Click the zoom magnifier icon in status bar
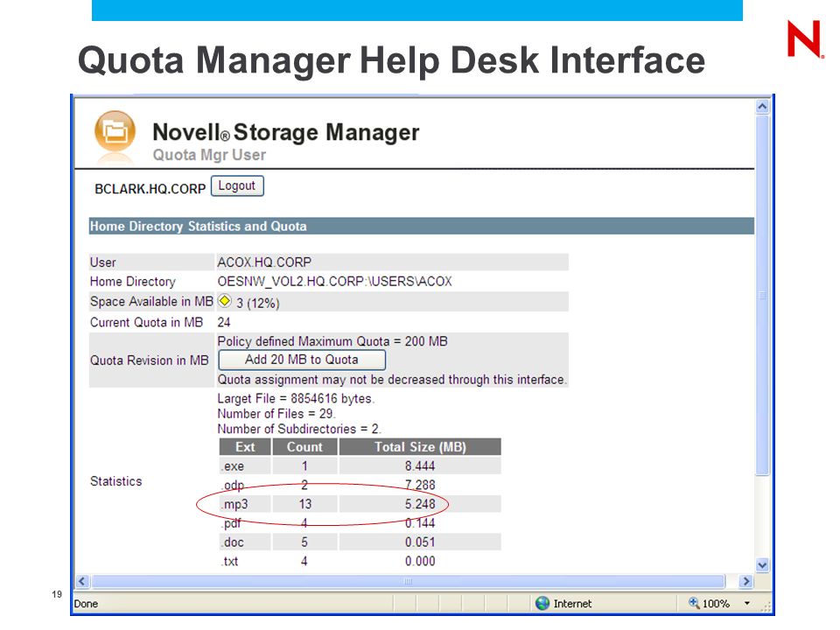Screen dimensions: 840x630 pyautogui.click(x=694, y=603)
